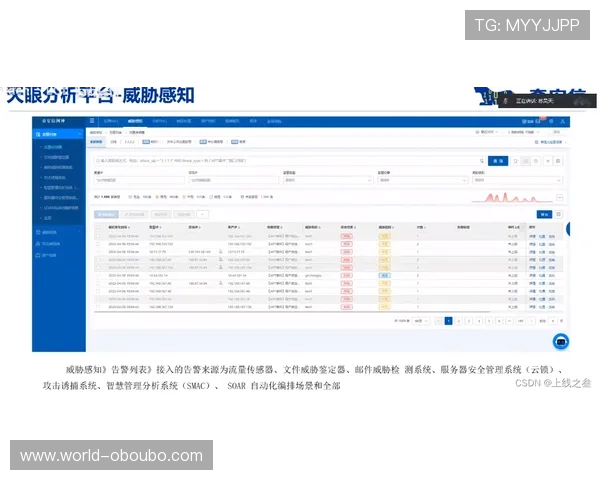Click the red severity badge in the first alert row
Viewport: 600px width, 480px height.
pos(346,236)
